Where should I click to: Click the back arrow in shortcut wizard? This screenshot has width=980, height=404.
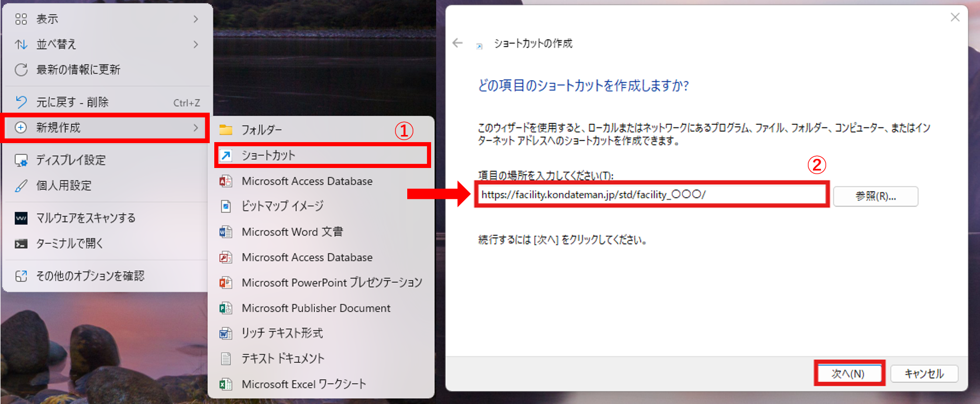[x=458, y=43]
